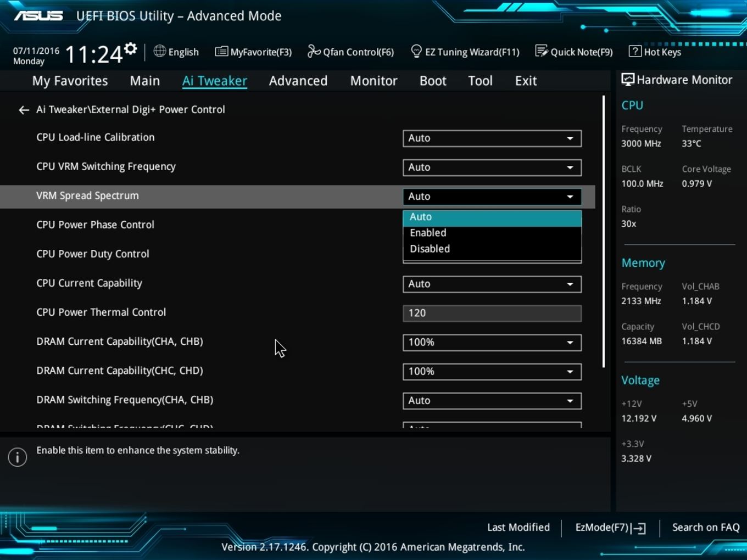The width and height of the screenshot is (747, 560).
Task: Open the Advanced tab
Action: pos(298,81)
